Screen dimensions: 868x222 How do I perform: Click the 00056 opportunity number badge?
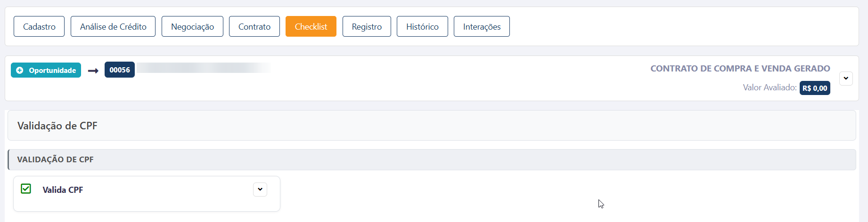point(120,70)
